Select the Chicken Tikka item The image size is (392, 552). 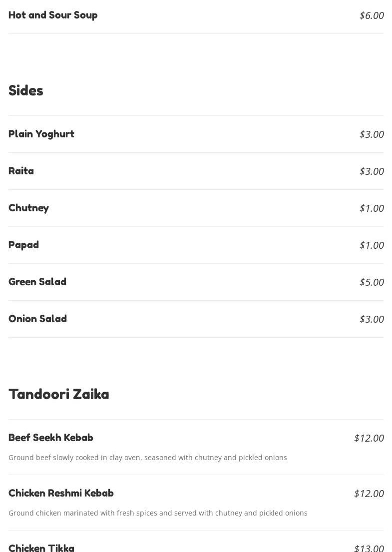coord(41,548)
